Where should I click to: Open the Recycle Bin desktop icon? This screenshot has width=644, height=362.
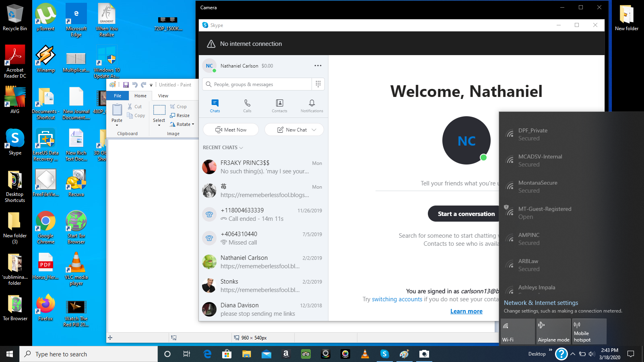coord(15,18)
